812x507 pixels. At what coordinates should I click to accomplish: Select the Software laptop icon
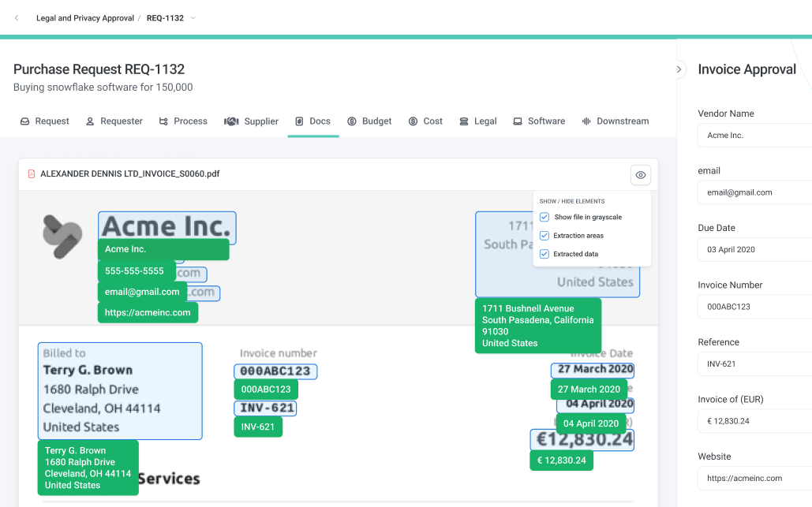point(517,121)
